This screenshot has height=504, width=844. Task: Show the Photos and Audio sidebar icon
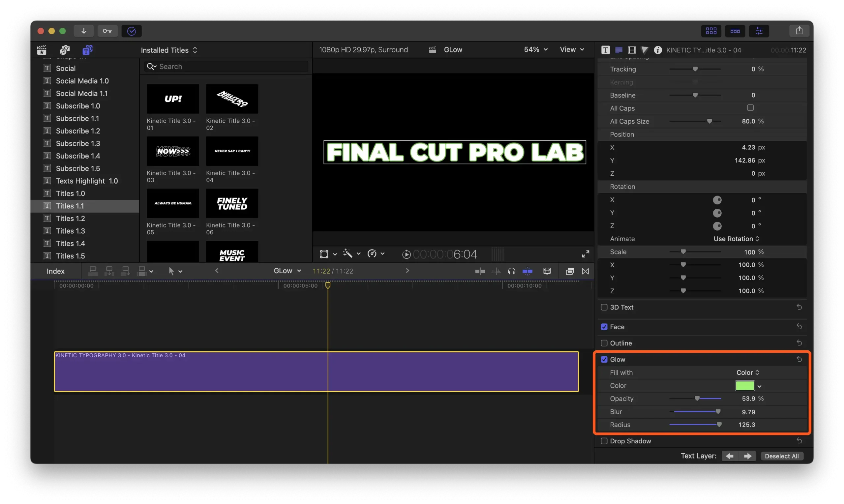[x=65, y=50]
